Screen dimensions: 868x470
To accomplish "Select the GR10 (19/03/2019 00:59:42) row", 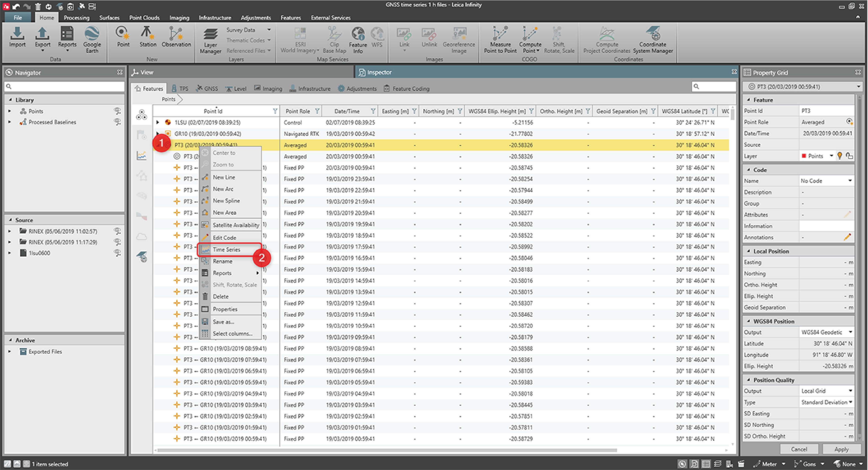I will point(441,134).
